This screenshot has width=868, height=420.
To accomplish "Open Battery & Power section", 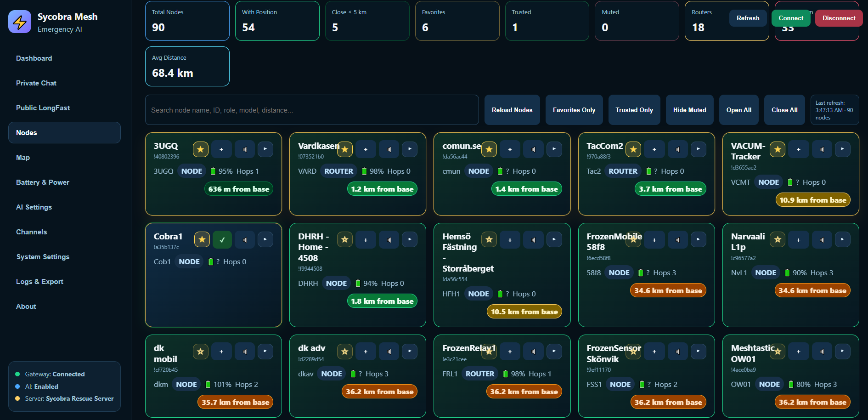I will (x=64, y=182).
